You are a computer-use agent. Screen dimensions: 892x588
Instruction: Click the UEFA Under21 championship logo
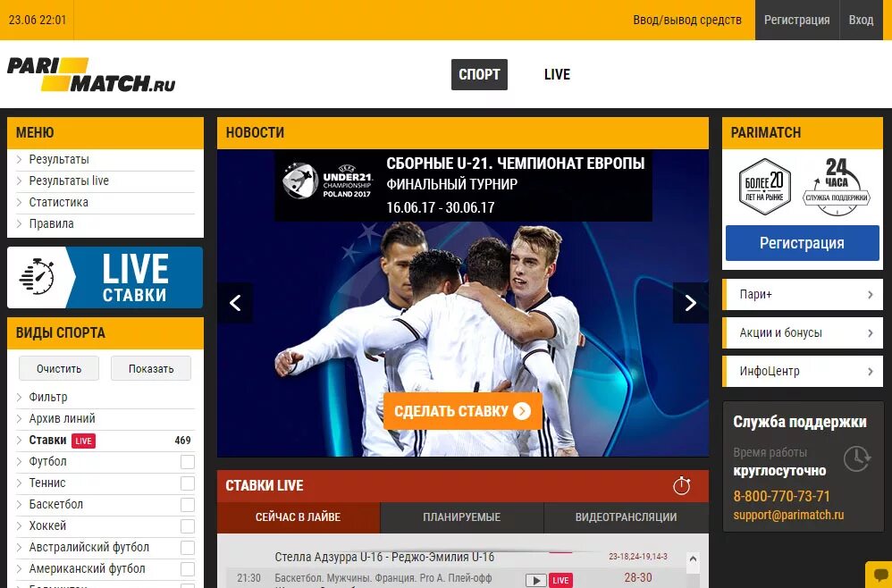tap(328, 181)
